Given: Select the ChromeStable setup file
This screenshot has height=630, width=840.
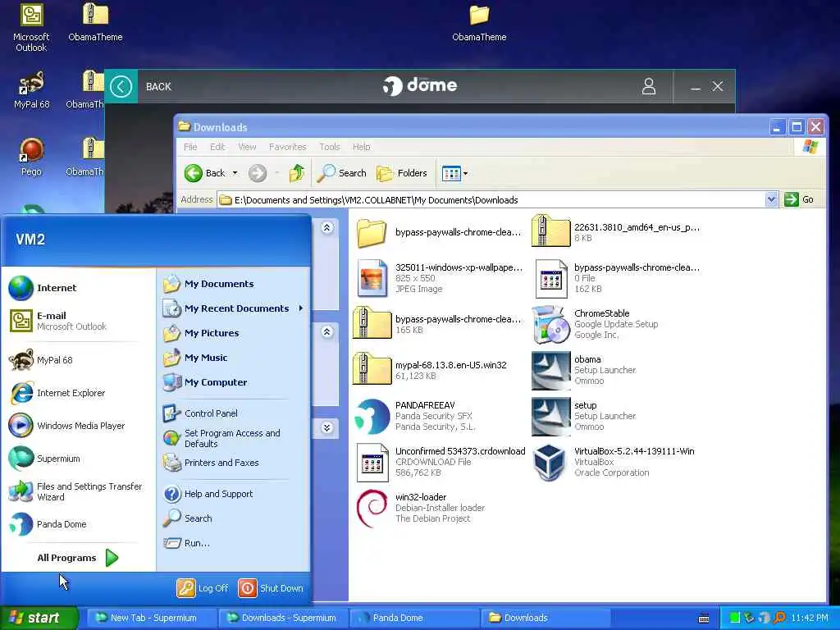Looking at the screenshot, I should [595, 324].
